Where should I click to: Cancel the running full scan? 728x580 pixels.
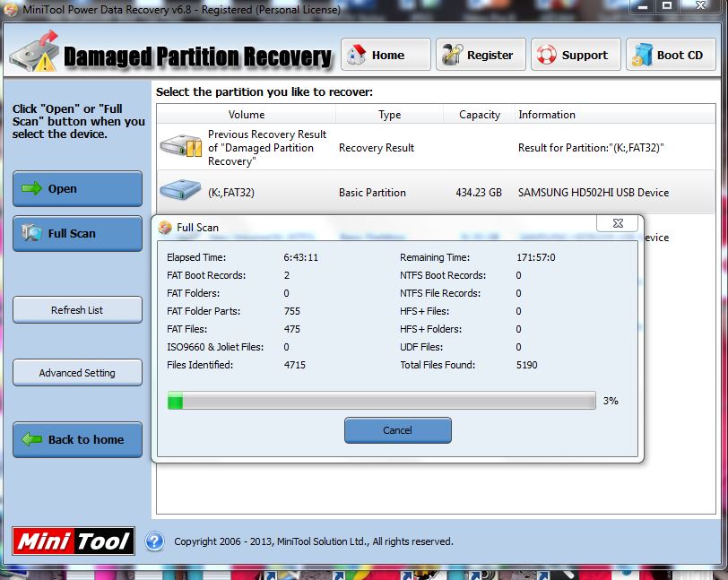pos(397,430)
